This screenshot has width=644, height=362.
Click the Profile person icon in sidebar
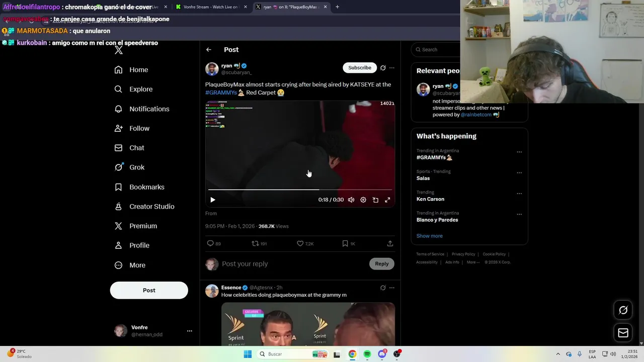pos(118,245)
